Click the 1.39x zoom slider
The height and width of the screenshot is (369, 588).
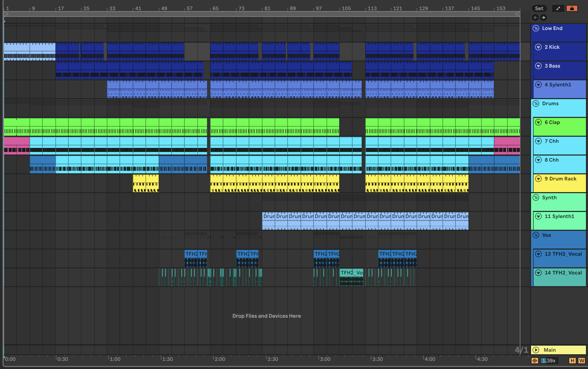click(x=549, y=361)
